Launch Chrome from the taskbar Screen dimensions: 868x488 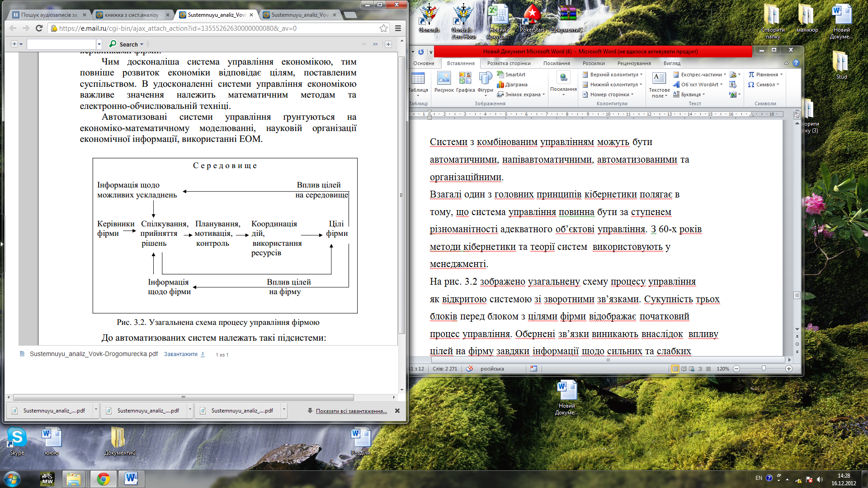(x=104, y=479)
